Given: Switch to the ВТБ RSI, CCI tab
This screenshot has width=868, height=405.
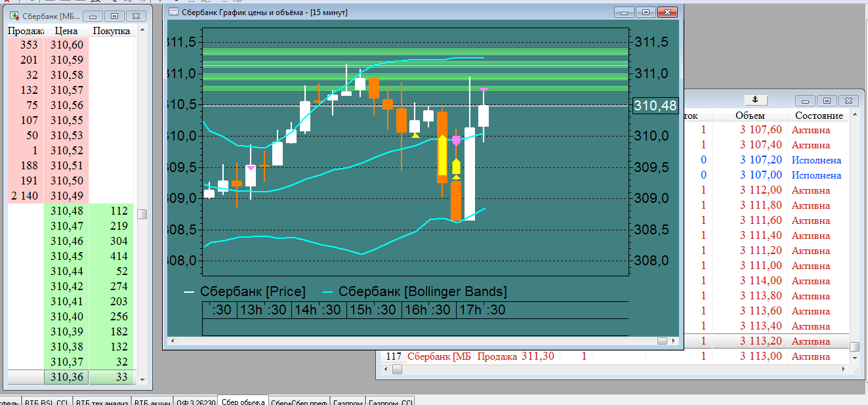Looking at the screenshot, I should click(x=46, y=403).
